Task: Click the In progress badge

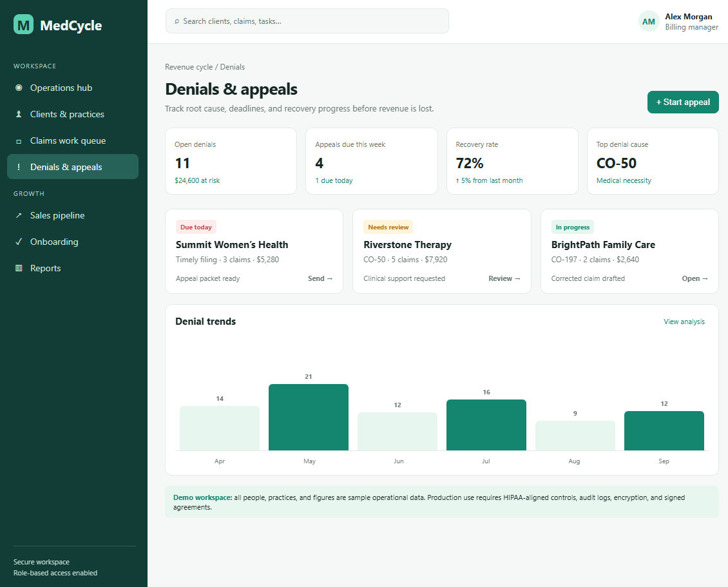Action: 573,227
